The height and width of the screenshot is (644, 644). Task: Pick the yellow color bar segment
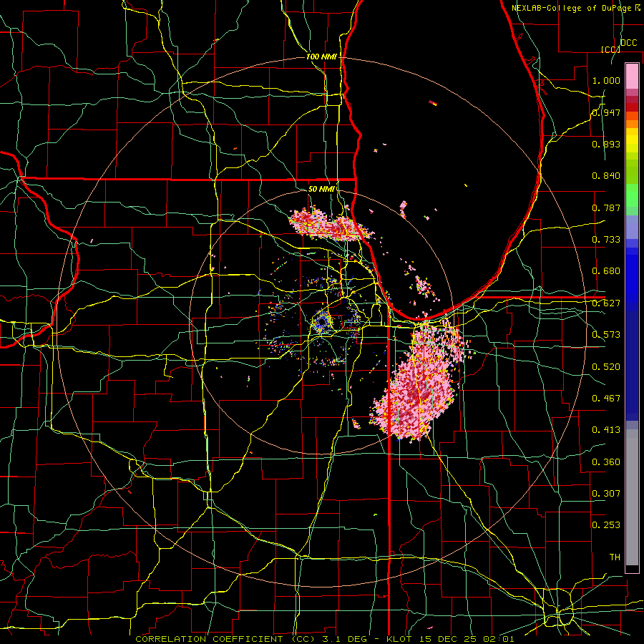(632, 141)
